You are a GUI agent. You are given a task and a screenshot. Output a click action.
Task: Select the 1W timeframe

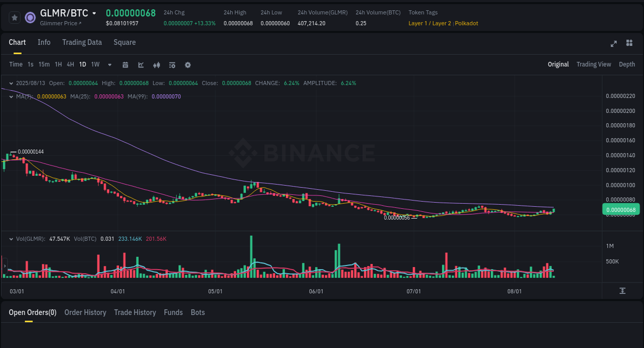pos(95,64)
